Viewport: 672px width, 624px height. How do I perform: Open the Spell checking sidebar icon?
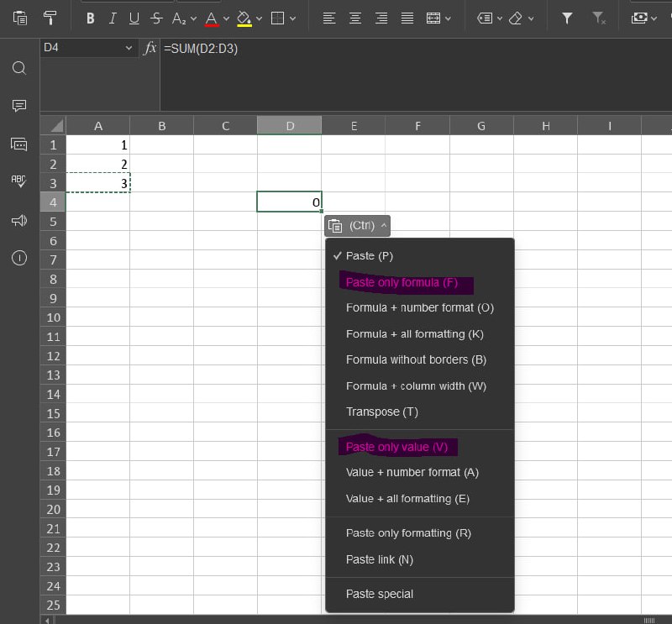19,181
